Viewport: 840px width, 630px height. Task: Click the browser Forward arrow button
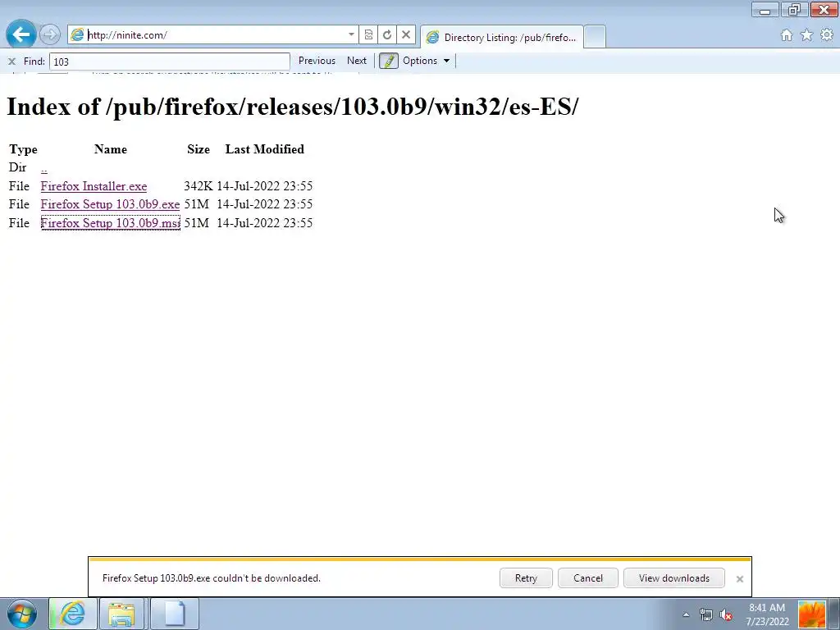[x=50, y=34]
